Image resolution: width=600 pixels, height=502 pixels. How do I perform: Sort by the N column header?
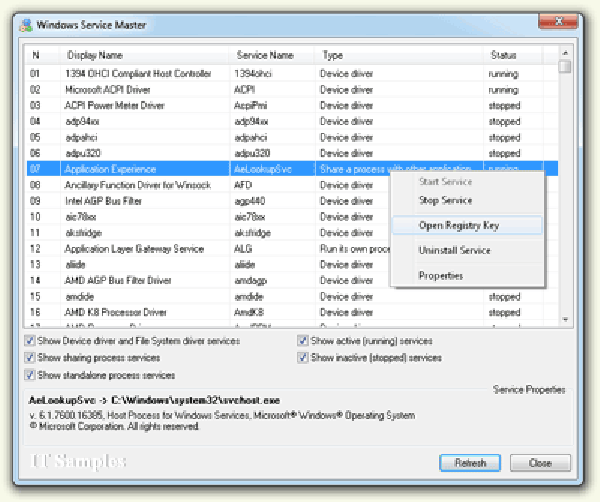pos(42,55)
